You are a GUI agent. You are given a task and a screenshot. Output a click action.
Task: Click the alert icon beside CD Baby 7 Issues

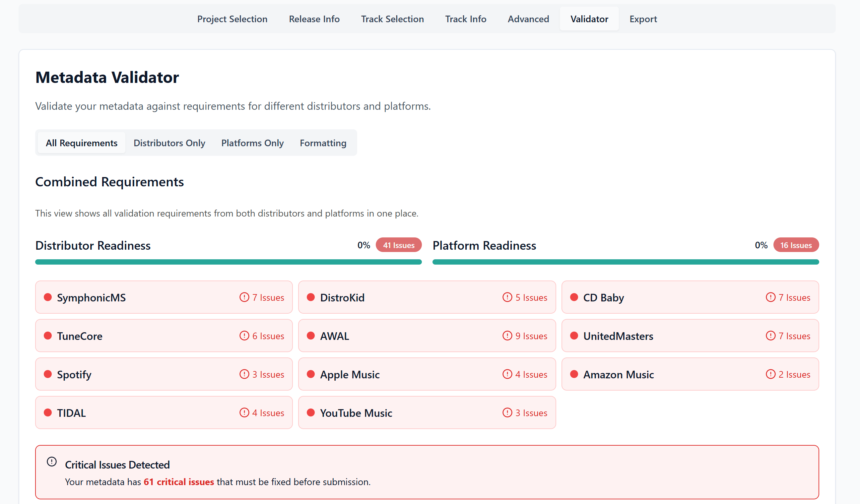click(x=770, y=297)
